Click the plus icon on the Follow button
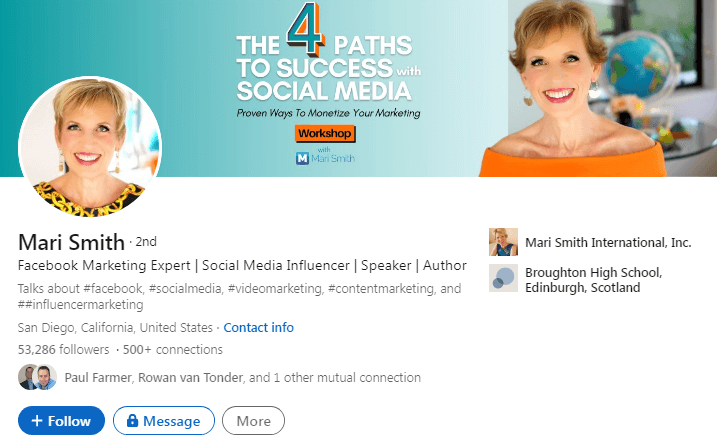Screen dimensions: 717x446 pyautogui.click(x=37, y=420)
